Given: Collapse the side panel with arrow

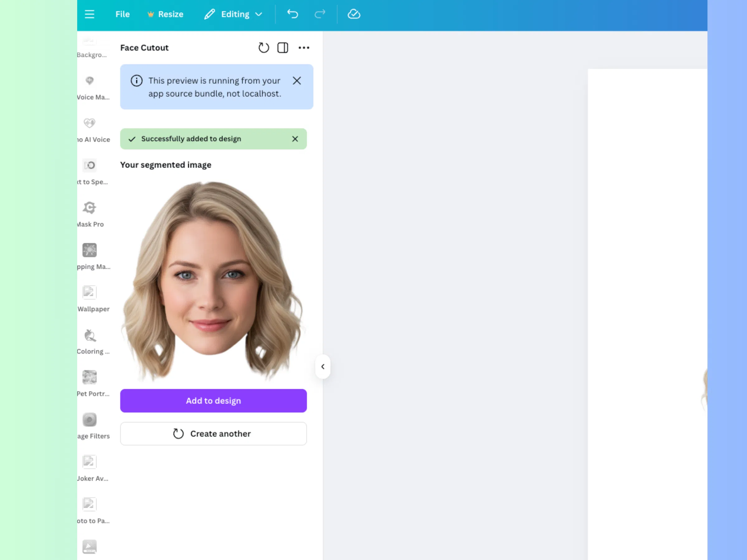Looking at the screenshot, I should click(323, 366).
